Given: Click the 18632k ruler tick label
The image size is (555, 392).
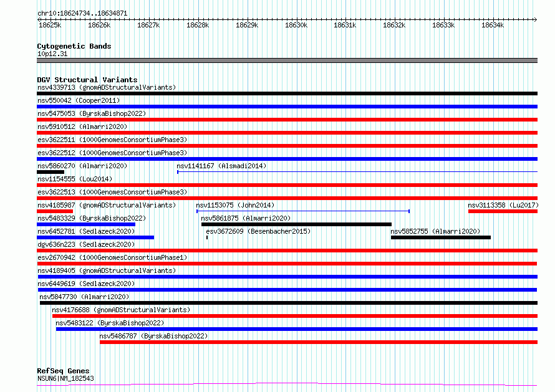Looking at the screenshot, I should tap(394, 25).
